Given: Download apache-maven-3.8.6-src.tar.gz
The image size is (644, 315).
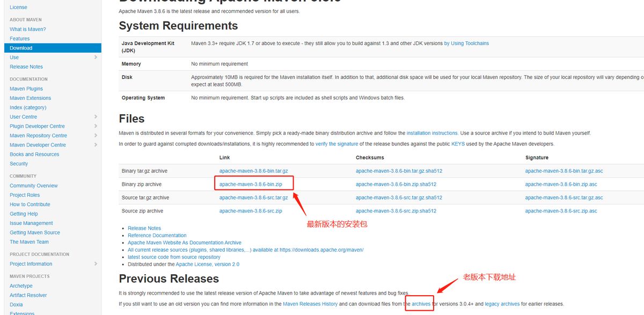Looking at the screenshot, I should 254,198.
